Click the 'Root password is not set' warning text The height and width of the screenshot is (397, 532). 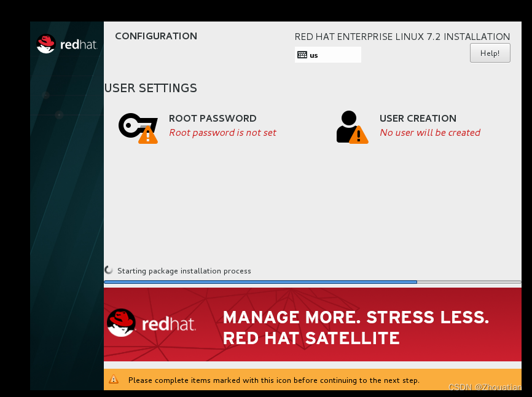222,133
